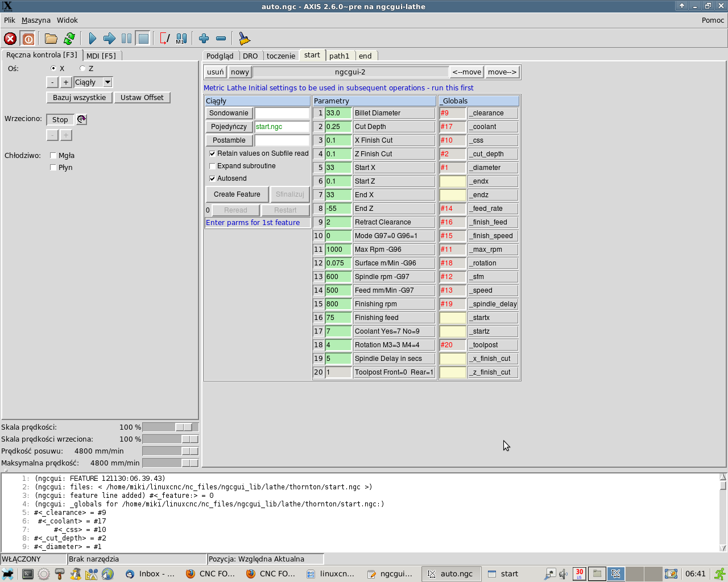Open the globe browser launcher in taskbar
This screenshot has height=582, width=728.
(x=107, y=573)
